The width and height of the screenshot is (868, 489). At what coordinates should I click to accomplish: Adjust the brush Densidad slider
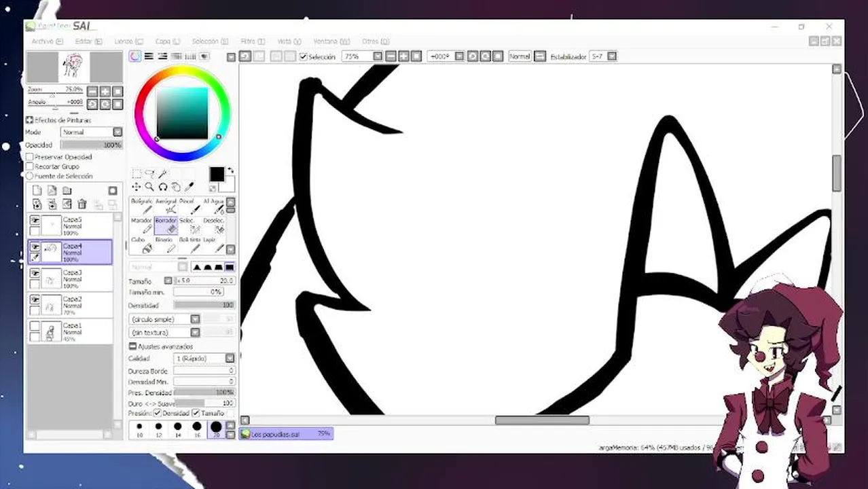[204, 306]
